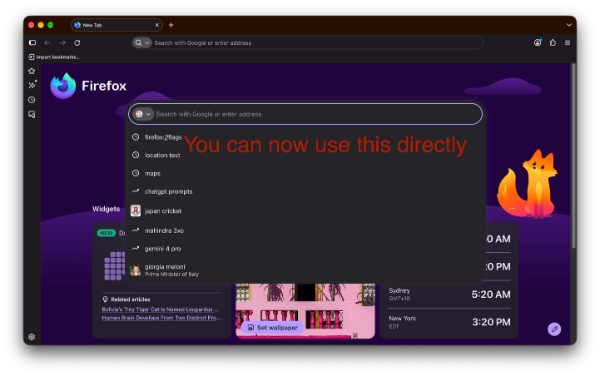Click the New York clock row
Screen dimensions: 600x376
click(449, 322)
